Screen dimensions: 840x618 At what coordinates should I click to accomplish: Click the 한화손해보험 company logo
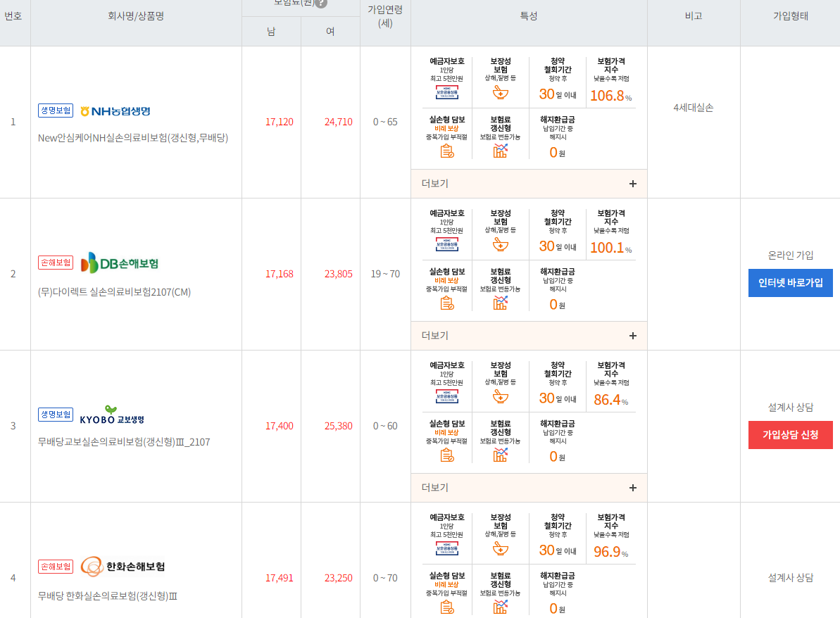click(123, 567)
